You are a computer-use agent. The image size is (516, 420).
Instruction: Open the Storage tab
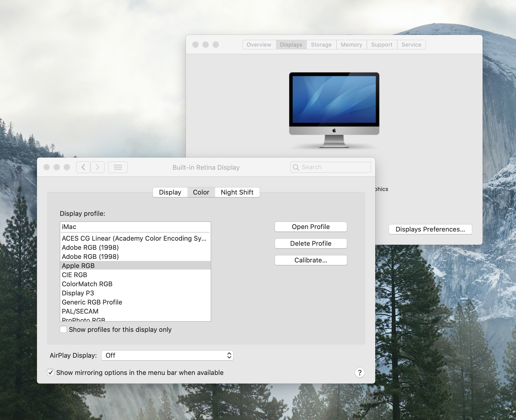tap(321, 45)
